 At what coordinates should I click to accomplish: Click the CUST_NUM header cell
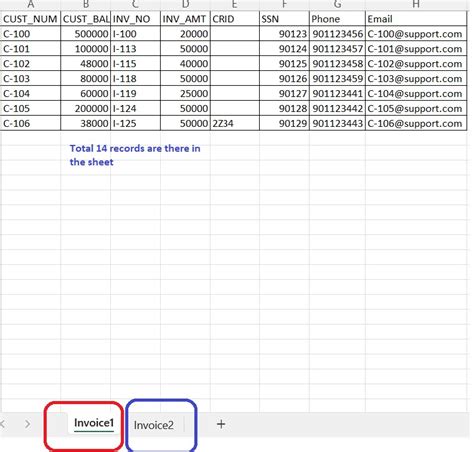click(x=31, y=19)
